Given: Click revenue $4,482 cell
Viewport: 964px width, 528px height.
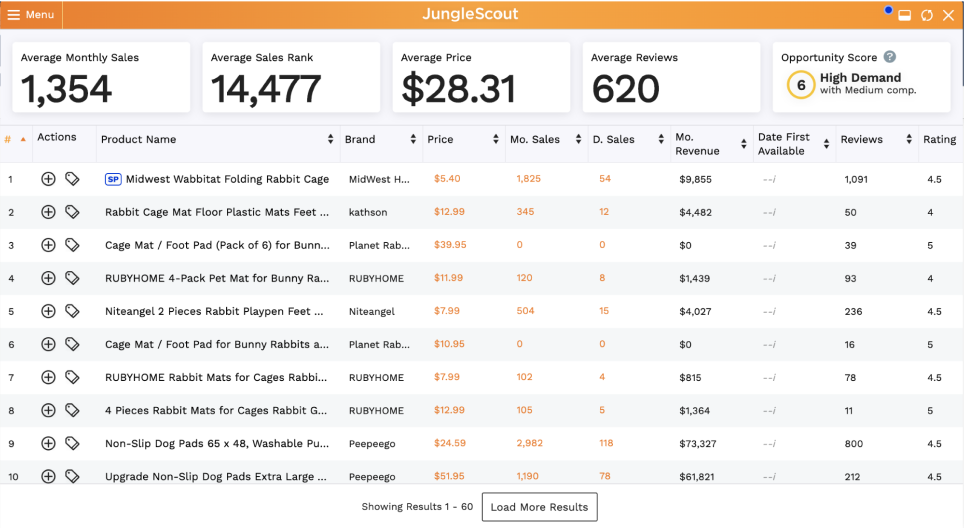Looking at the screenshot, I should (x=695, y=213).
